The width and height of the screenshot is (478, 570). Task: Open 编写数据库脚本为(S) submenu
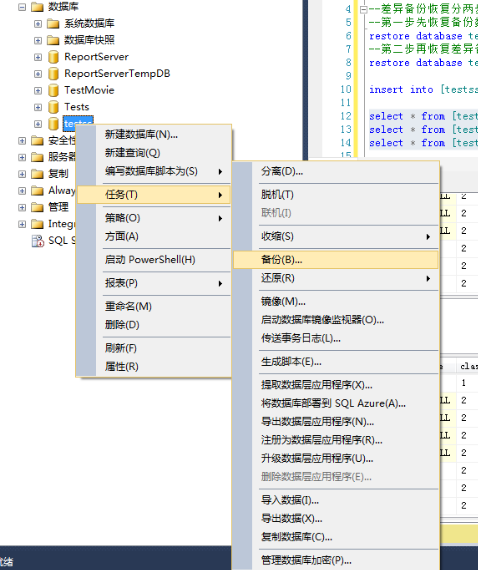tap(154, 171)
